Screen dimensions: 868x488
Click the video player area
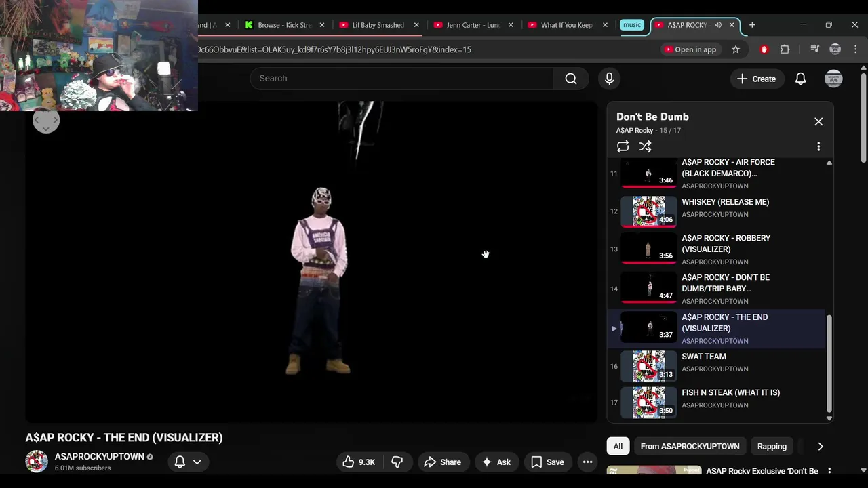[x=312, y=262]
